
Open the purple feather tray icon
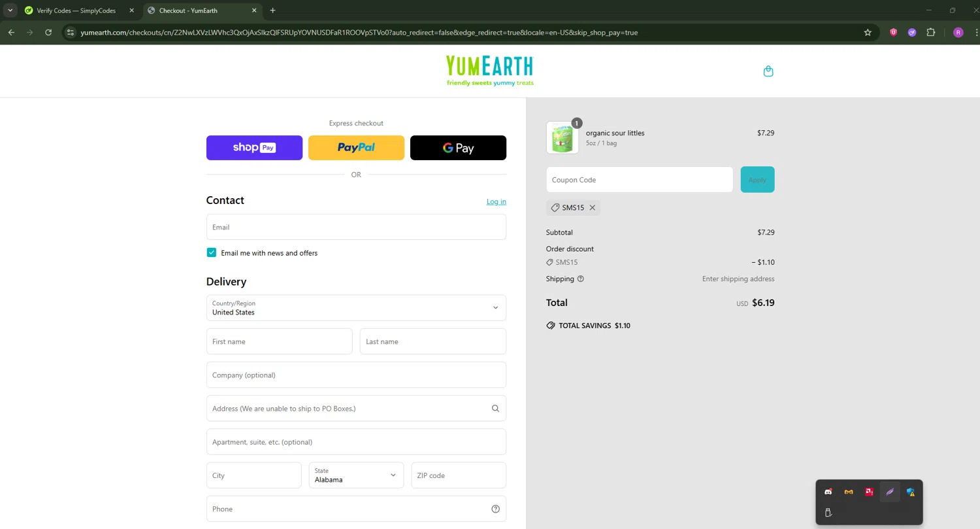pyautogui.click(x=890, y=492)
